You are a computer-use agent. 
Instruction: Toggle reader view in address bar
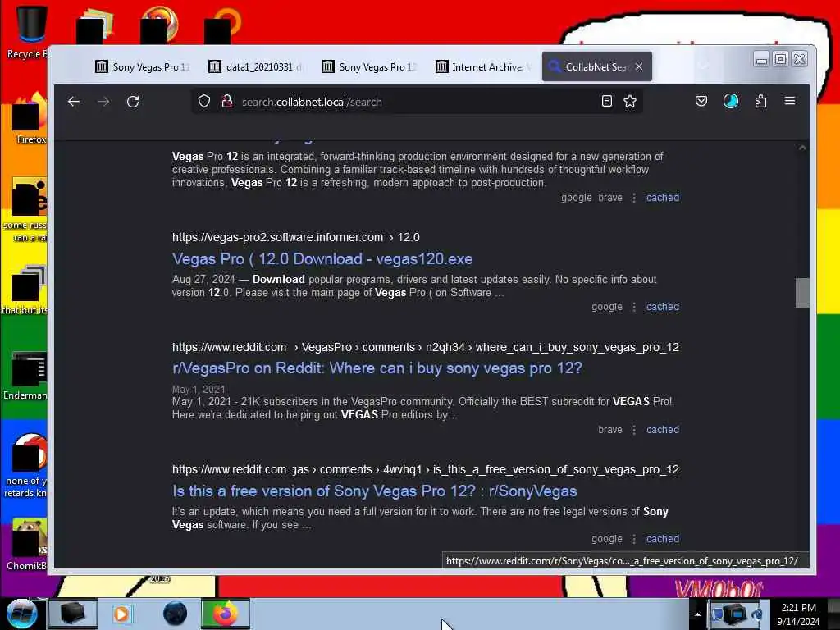tap(606, 101)
